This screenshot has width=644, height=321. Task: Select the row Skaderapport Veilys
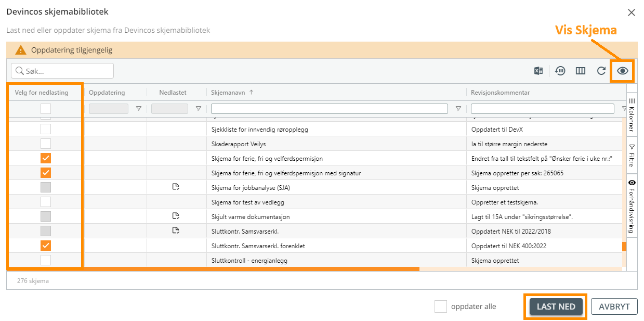[x=313, y=144]
